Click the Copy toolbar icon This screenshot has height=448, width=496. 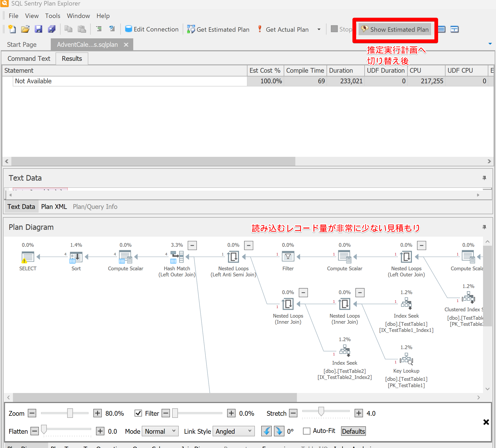[68, 29]
